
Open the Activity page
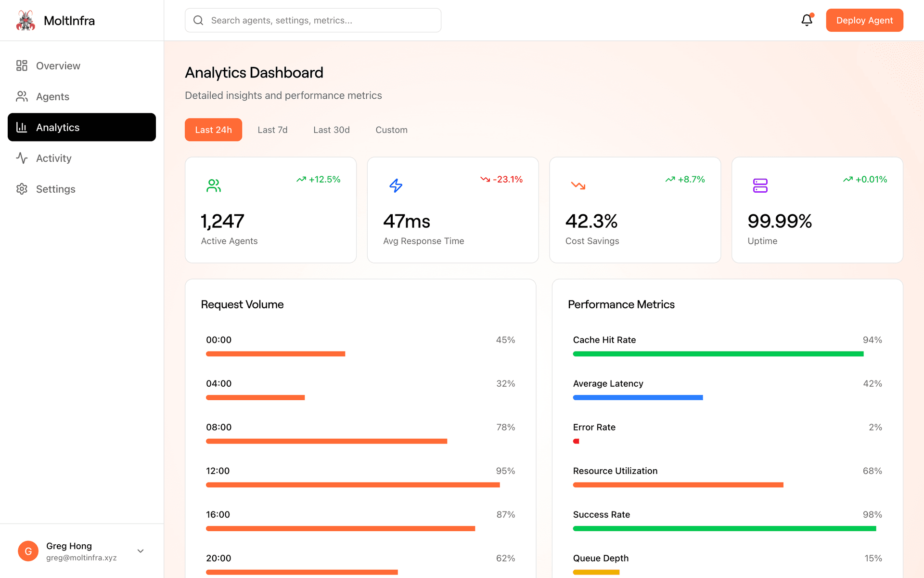[x=82, y=158]
